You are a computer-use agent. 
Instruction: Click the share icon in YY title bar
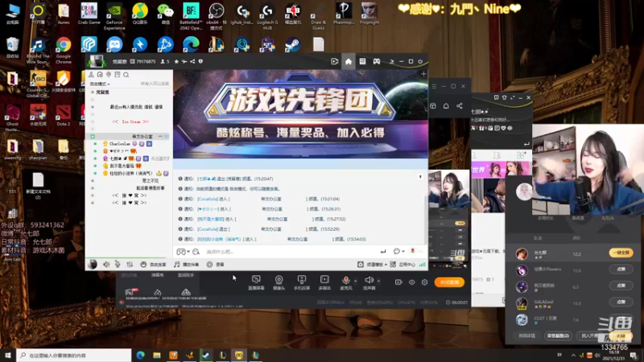192,62
